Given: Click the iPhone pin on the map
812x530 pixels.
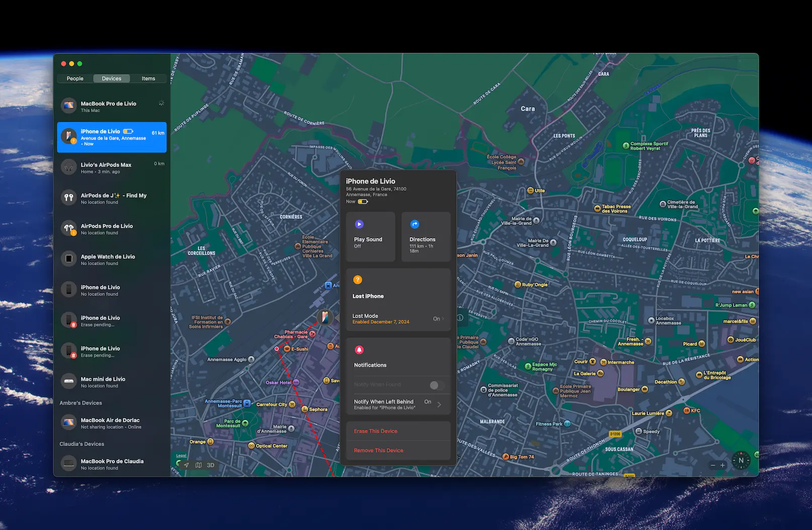Looking at the screenshot, I should tap(325, 317).
